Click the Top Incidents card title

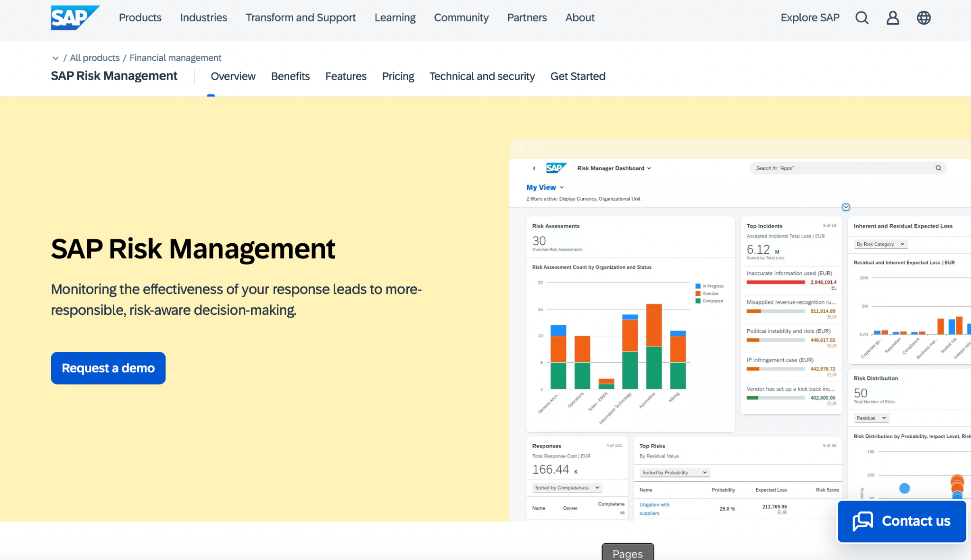764,226
